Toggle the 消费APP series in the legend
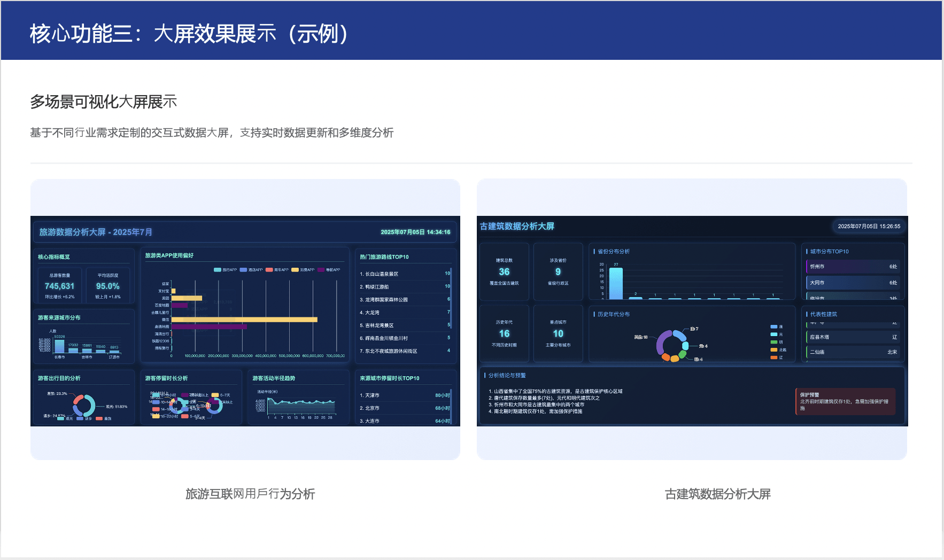The image size is (944, 560). click(295, 270)
